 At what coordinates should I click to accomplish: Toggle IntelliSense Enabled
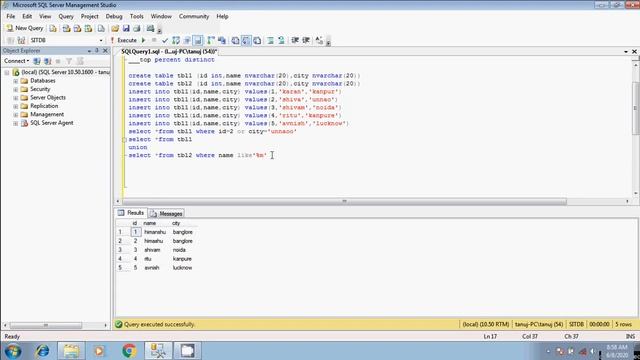tap(198, 40)
